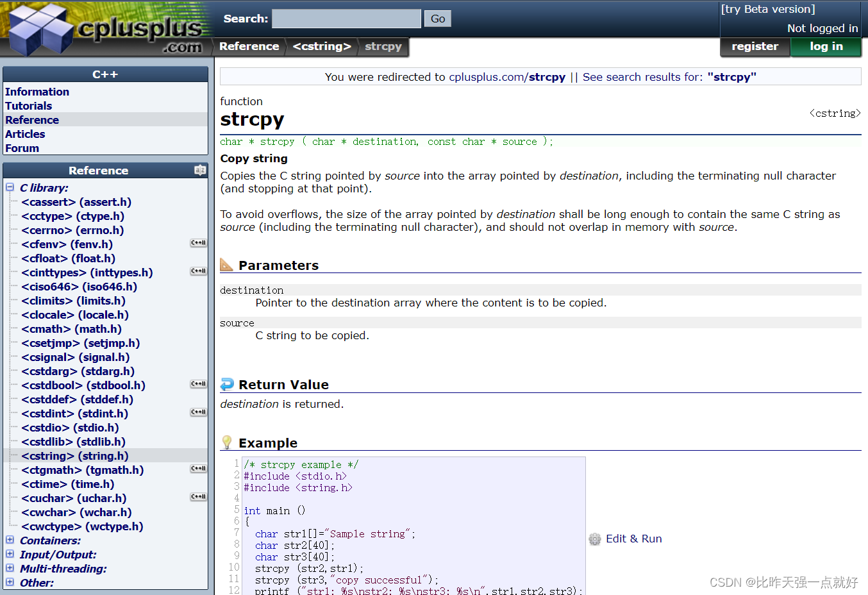Open <cstdarg> (stdarg.h) reference
The height and width of the screenshot is (595, 868).
coord(78,371)
